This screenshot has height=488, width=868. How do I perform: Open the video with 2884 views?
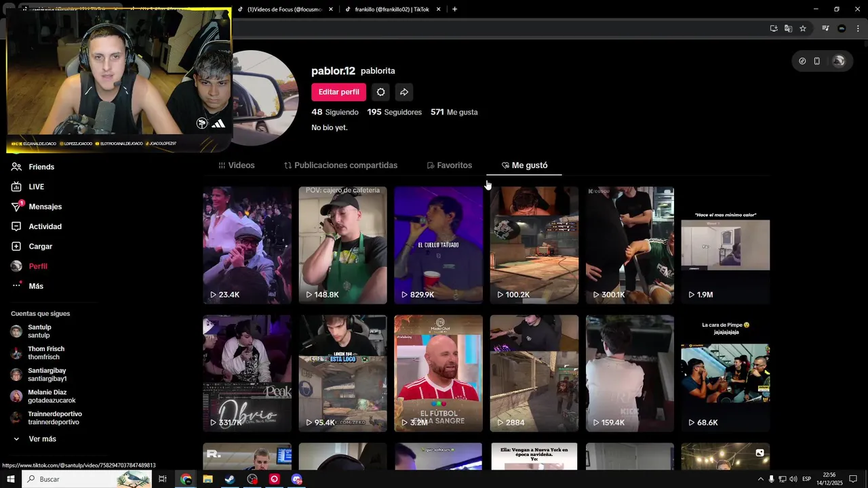point(534,373)
